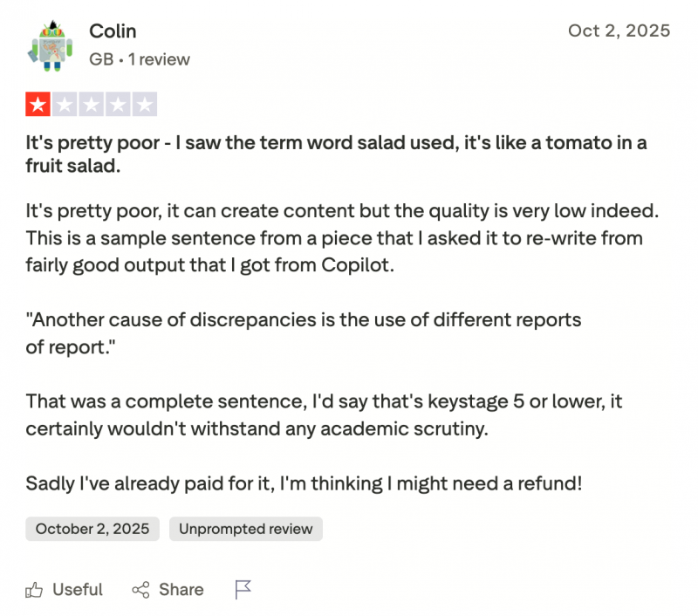Click the Share network icon

point(140,591)
